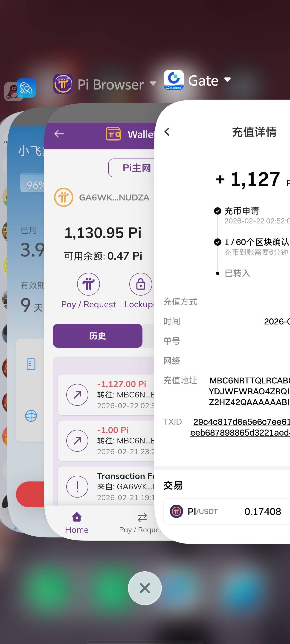Tap the 充值地址 MBC6NRTT address text
Image resolution: width=290 pixels, height=644 pixels.
pos(249,391)
